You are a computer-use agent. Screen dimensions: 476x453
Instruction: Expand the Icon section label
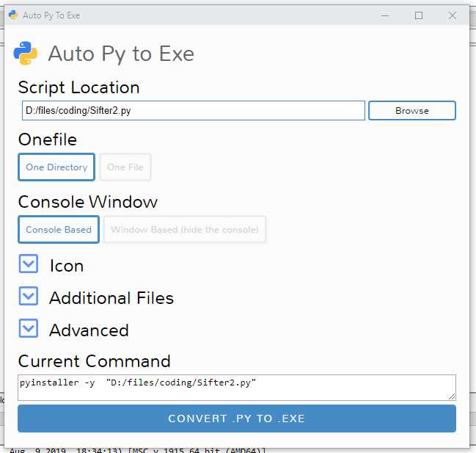point(67,266)
